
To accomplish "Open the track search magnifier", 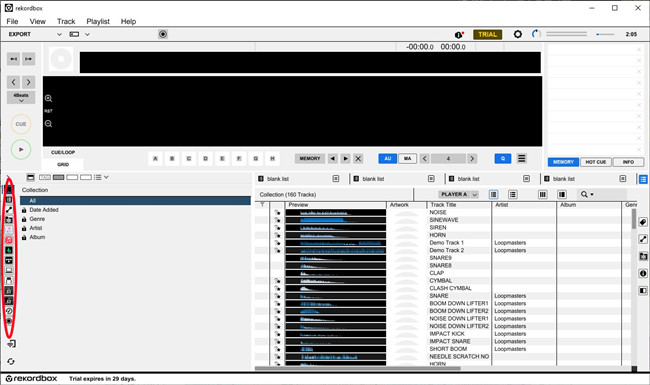I will click(584, 194).
